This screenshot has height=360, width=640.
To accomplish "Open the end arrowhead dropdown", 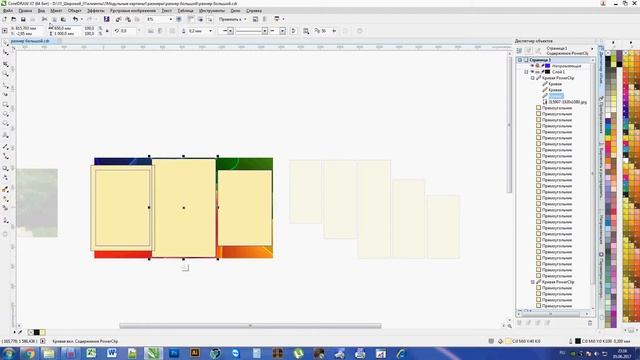I will (282, 31).
